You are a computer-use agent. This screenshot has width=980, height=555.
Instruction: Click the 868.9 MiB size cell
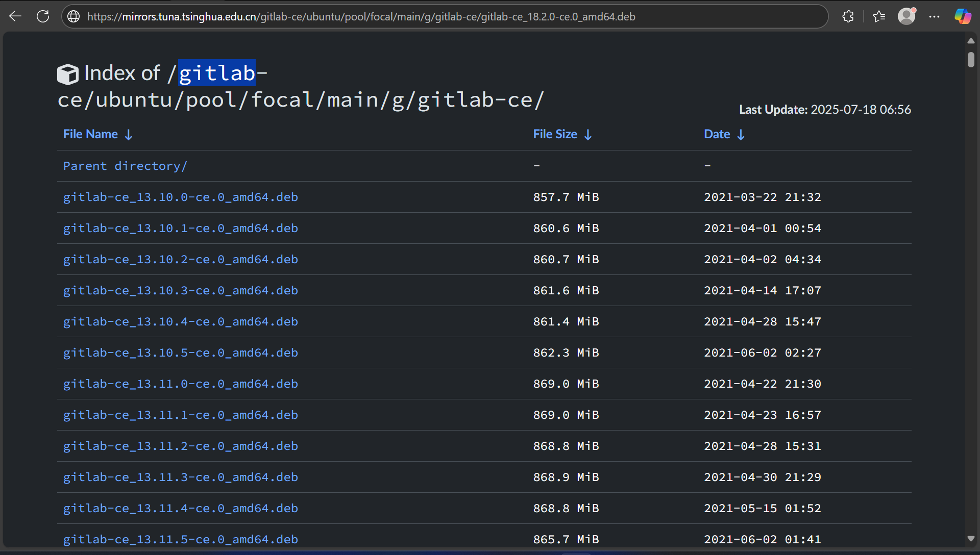click(x=566, y=477)
